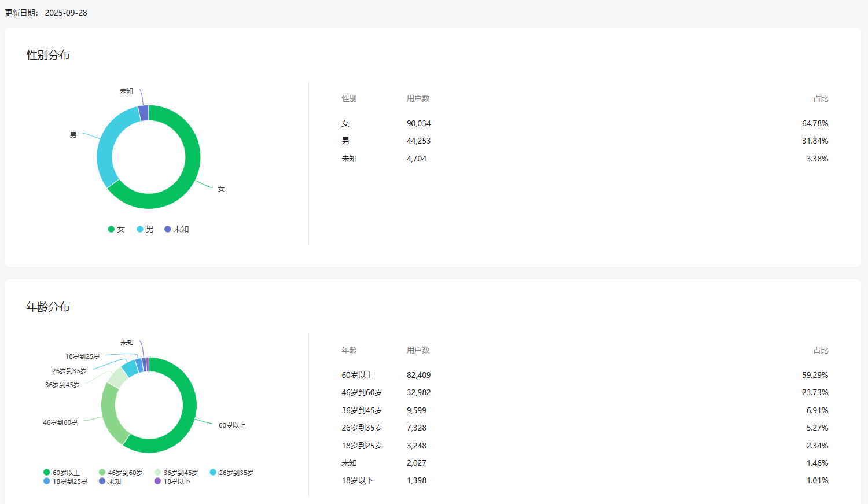Click the 23.73% percentage value
Viewport: 868px width, 504px height.
click(815, 392)
